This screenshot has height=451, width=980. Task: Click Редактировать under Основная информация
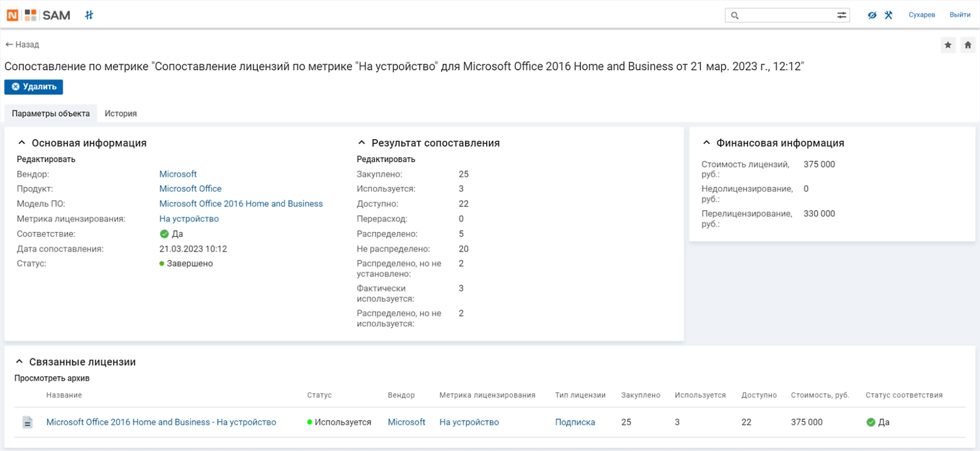[x=46, y=159]
